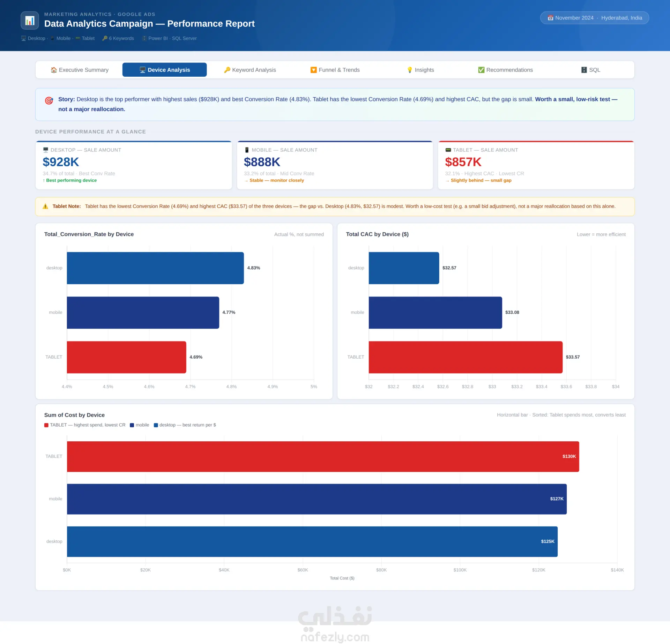670x644 pixels.
Task: Click '33.2% of total · Mid Conv Rate' text
Action: pos(279,174)
